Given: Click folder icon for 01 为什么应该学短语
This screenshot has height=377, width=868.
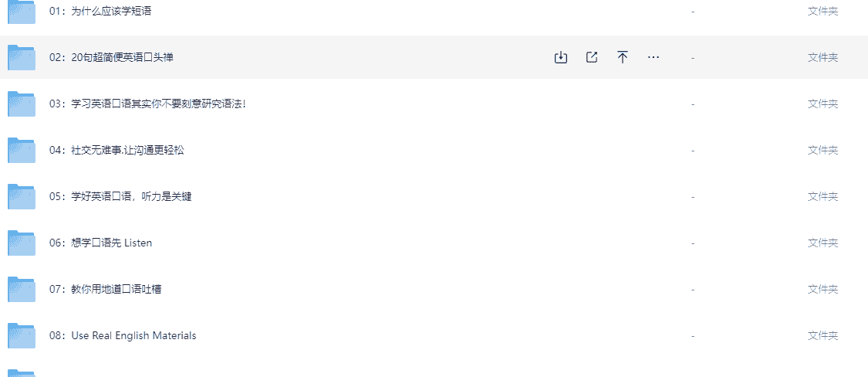Looking at the screenshot, I should tap(22, 12).
